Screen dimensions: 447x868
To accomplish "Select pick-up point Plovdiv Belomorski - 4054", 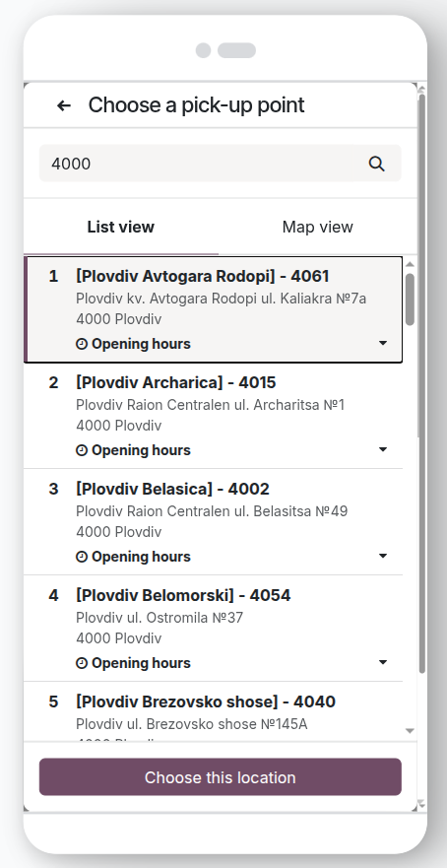I will coord(214,629).
